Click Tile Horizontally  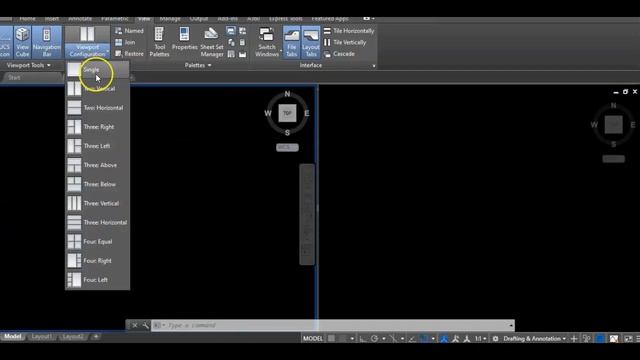pos(349,31)
